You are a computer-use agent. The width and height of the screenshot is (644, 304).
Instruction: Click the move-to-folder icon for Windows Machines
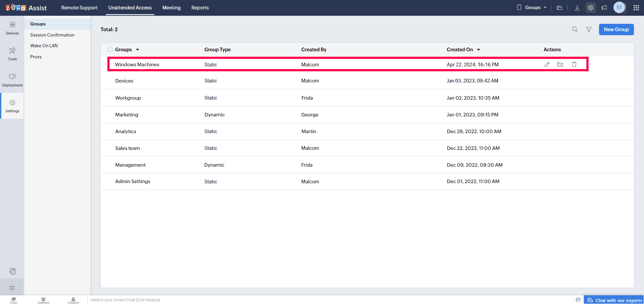click(560, 64)
